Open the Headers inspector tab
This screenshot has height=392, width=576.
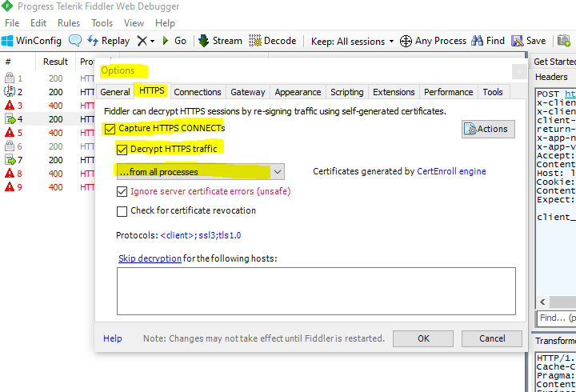[x=551, y=77]
